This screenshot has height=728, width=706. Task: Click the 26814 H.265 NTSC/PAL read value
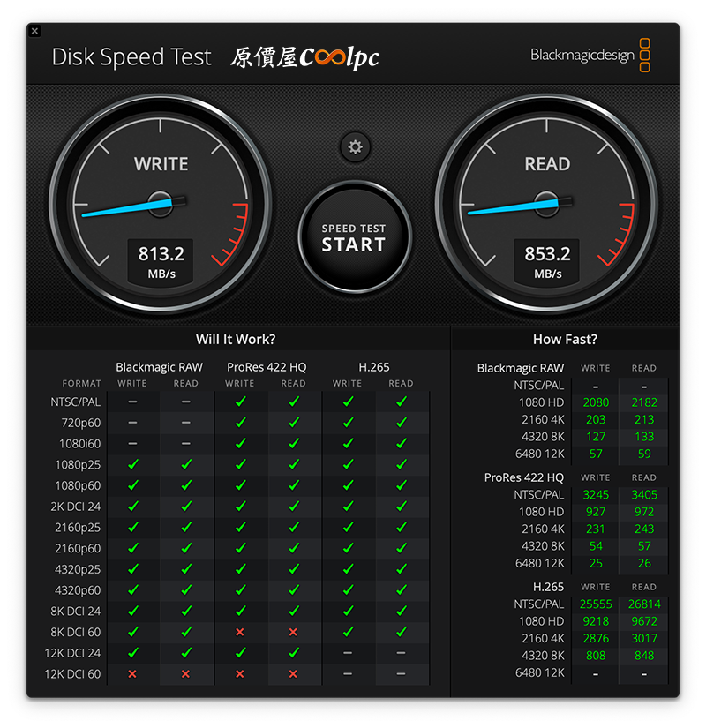[x=644, y=604]
